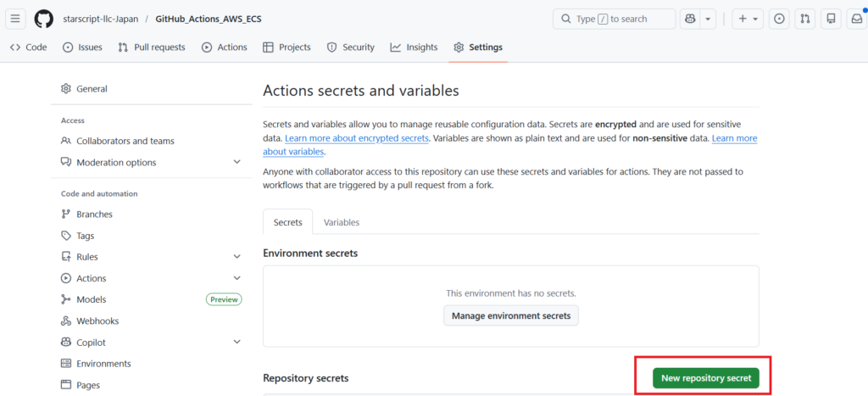Open the repositories icon in top bar
The image size is (868, 396).
[x=832, y=19]
